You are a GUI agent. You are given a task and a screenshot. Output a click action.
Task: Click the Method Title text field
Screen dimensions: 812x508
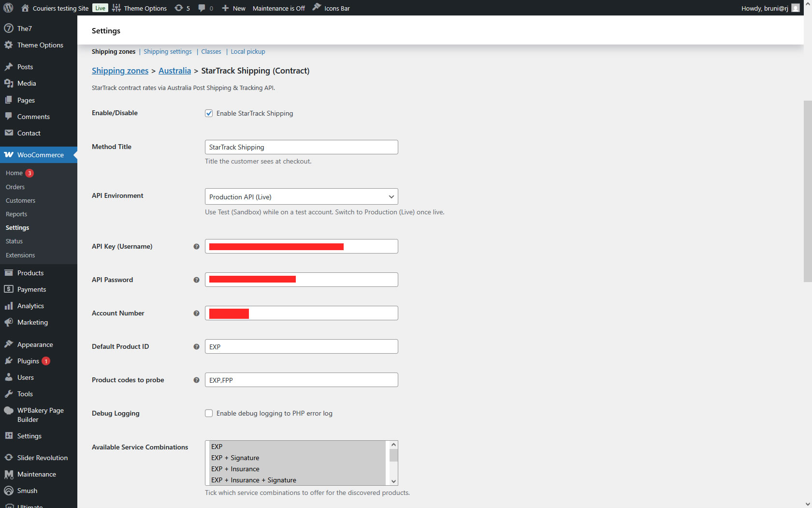point(301,147)
